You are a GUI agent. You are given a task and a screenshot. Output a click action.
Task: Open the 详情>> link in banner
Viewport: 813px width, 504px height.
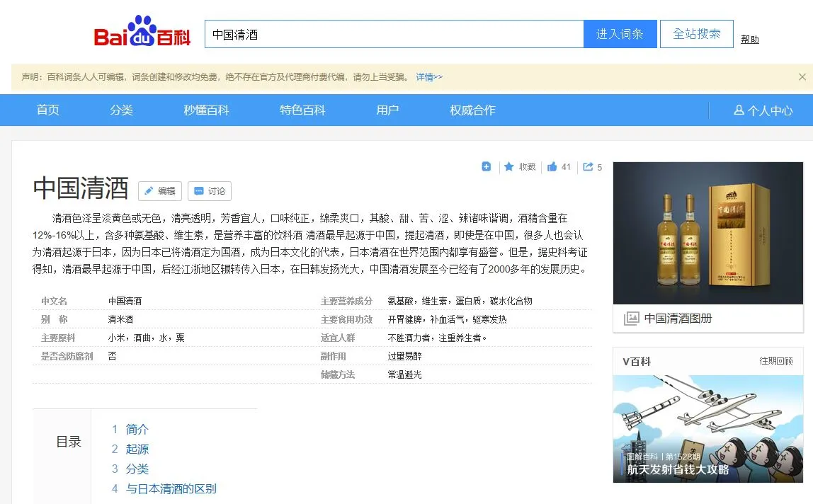click(x=428, y=76)
